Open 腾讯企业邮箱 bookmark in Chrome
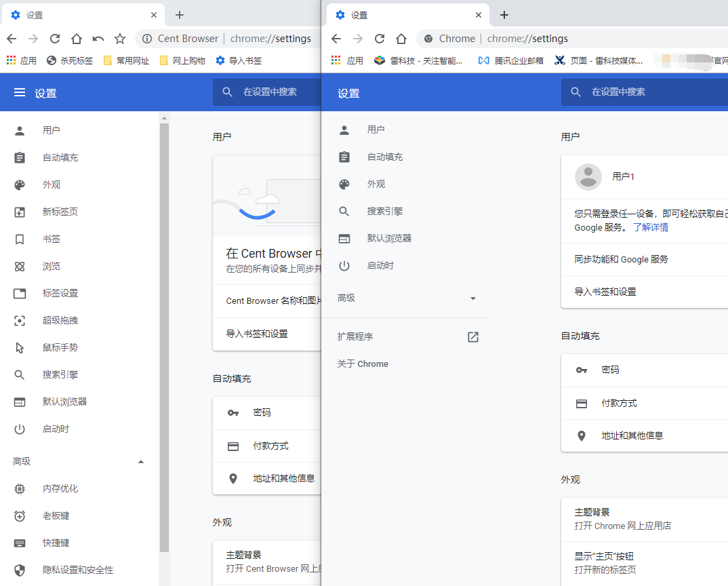The width and height of the screenshot is (728, 586). (x=510, y=60)
